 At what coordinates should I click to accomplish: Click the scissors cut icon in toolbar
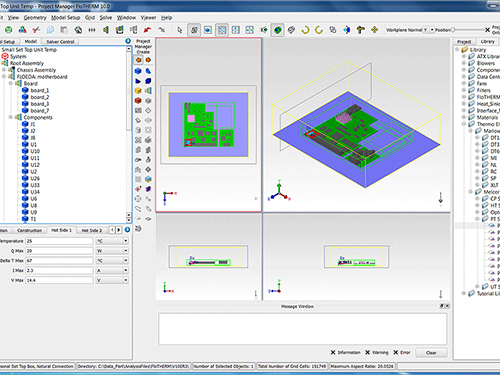[x=36, y=30]
